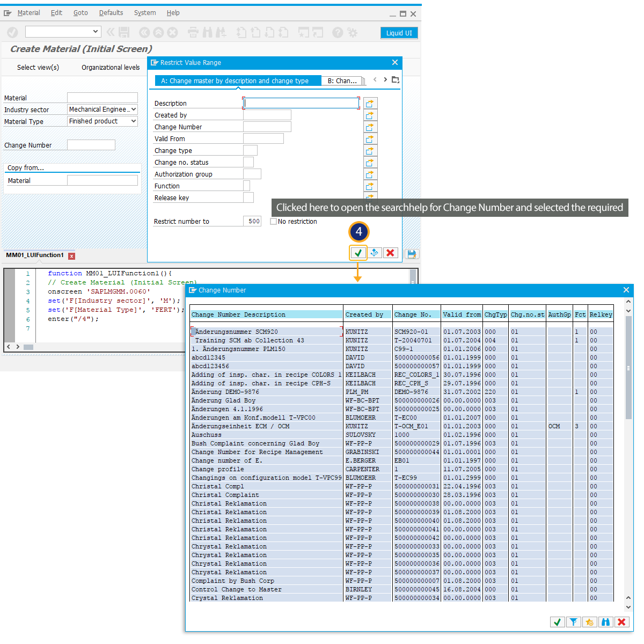Select row 'Auschuss'
The image size is (644, 644).
[x=401, y=435]
